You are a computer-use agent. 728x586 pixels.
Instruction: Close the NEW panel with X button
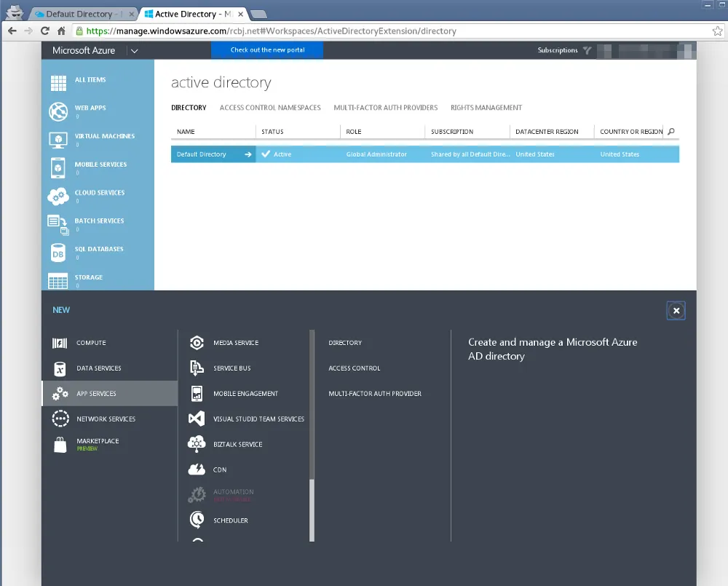676,311
